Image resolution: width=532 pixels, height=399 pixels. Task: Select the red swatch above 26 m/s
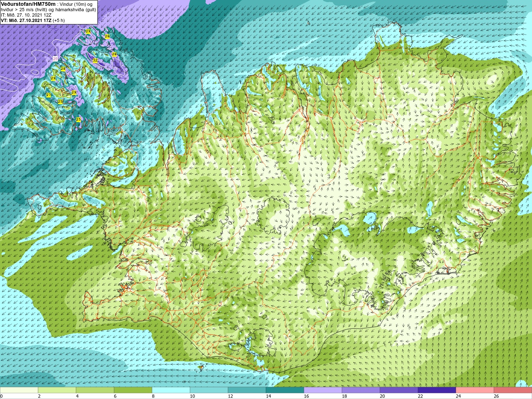(513, 390)
